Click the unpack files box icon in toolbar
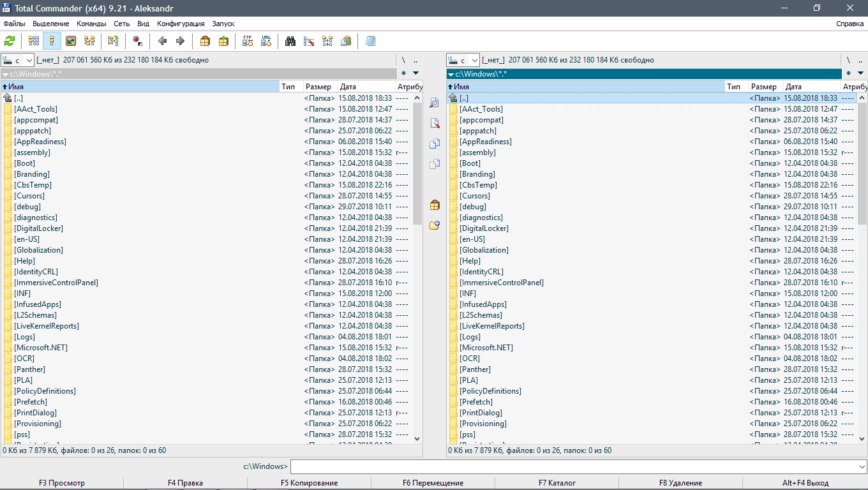Screen dimensions: 868x490 pos(223,41)
